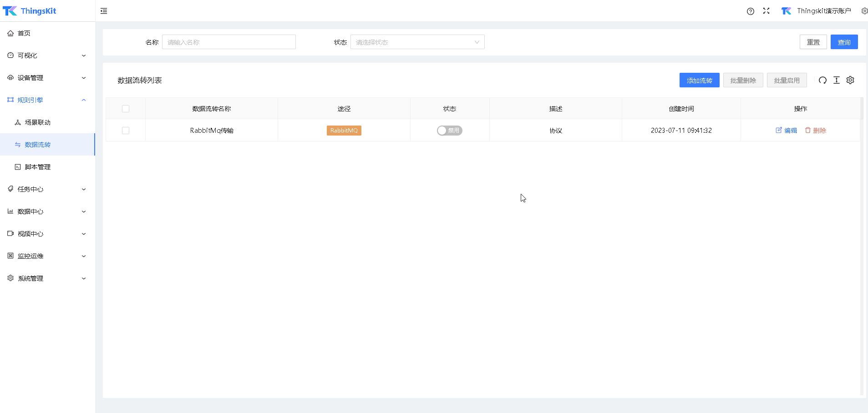The width and height of the screenshot is (868, 413).
Task: Toggle fullscreen mode icon
Action: 766,11
